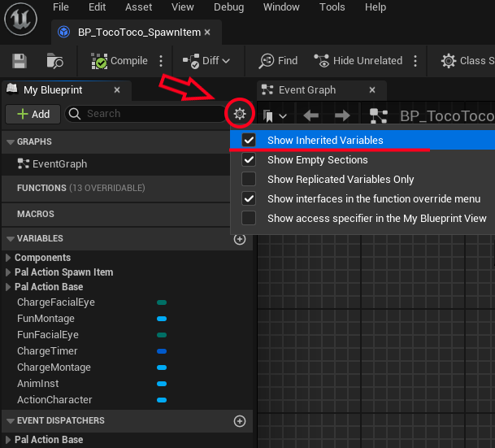Viewport: 495px width, 448px height.
Task: Expand Pal Action Base under Variables
Action: [8, 287]
